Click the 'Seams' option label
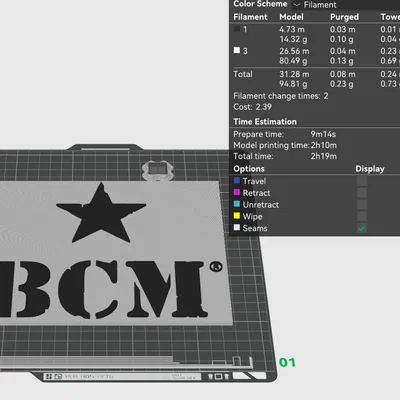The image size is (400, 400). (x=255, y=228)
